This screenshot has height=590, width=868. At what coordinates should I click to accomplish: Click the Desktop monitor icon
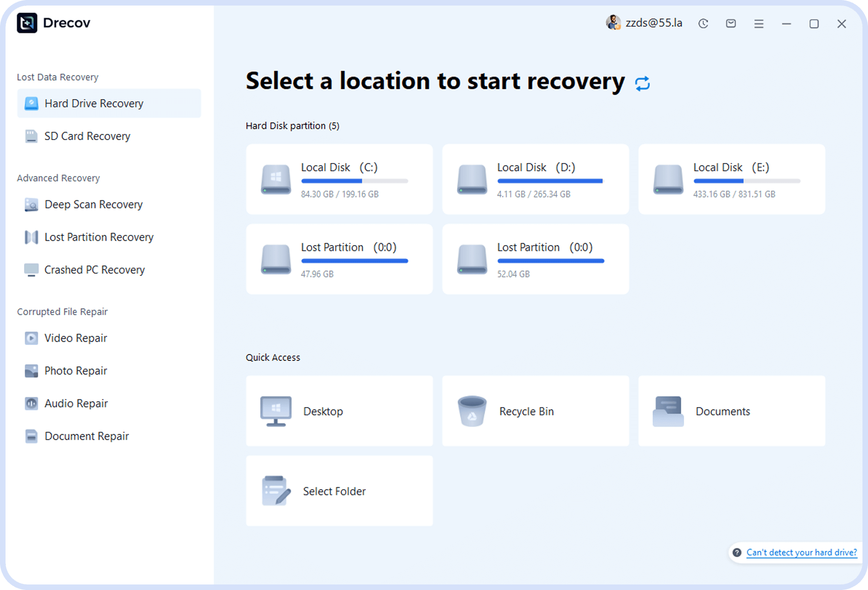click(276, 411)
